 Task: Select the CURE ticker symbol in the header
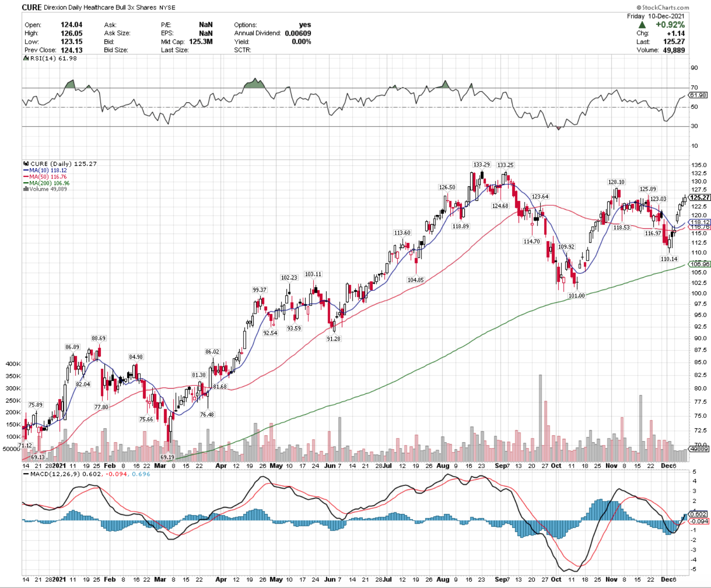pos(32,7)
